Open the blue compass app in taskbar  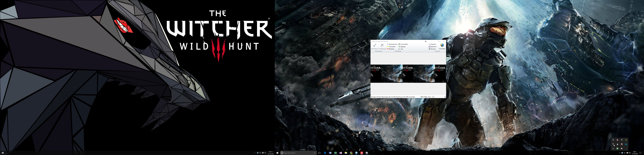pos(356,153)
